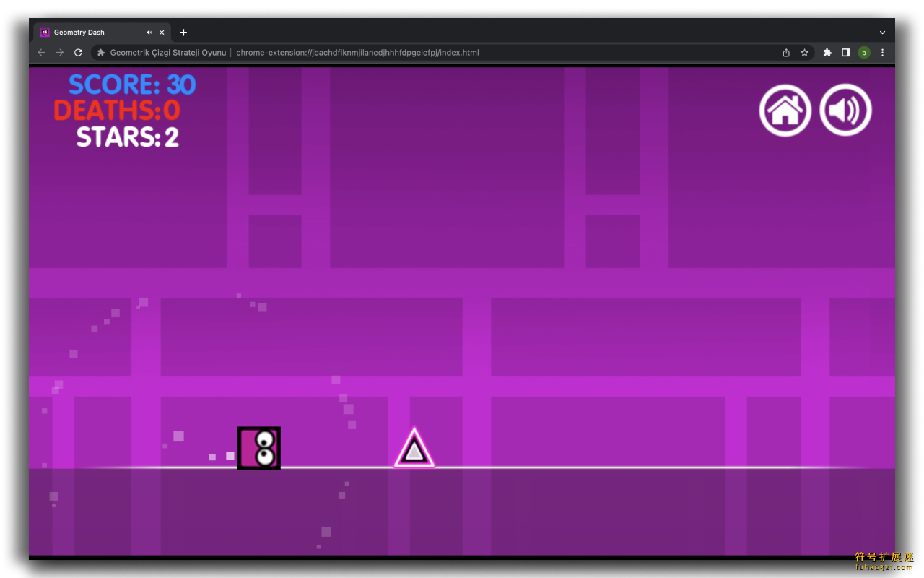The image size is (924, 578).
Task: Open Chrome three-dot menu
Action: coord(882,53)
